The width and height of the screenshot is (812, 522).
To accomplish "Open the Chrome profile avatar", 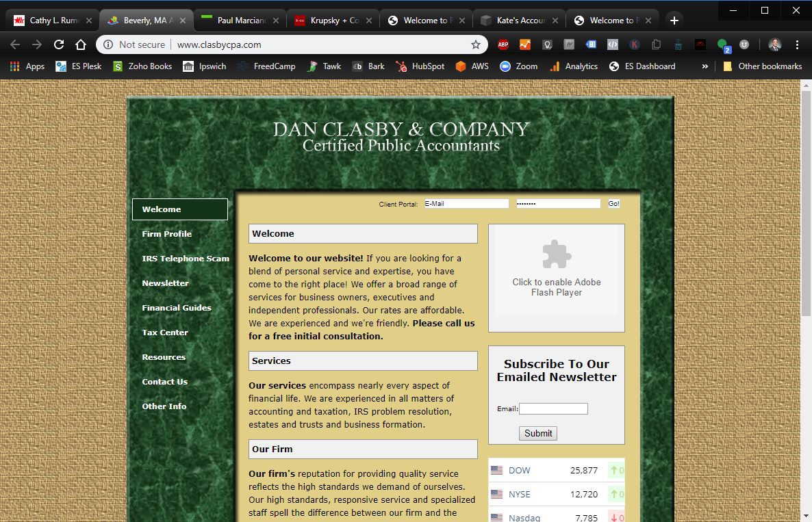I will (775, 44).
